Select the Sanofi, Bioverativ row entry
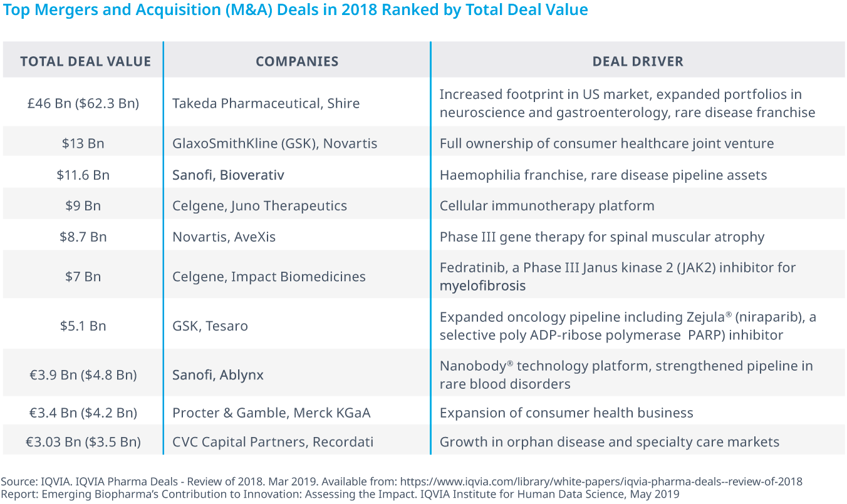 tap(228, 175)
